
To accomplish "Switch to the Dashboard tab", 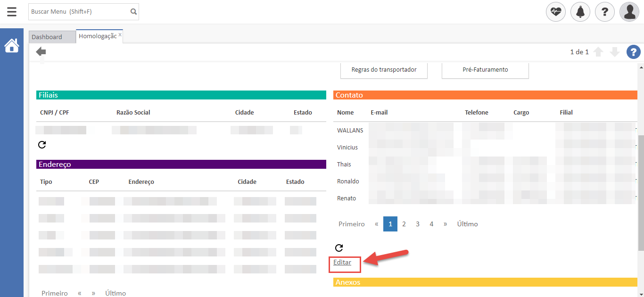I will [x=47, y=37].
